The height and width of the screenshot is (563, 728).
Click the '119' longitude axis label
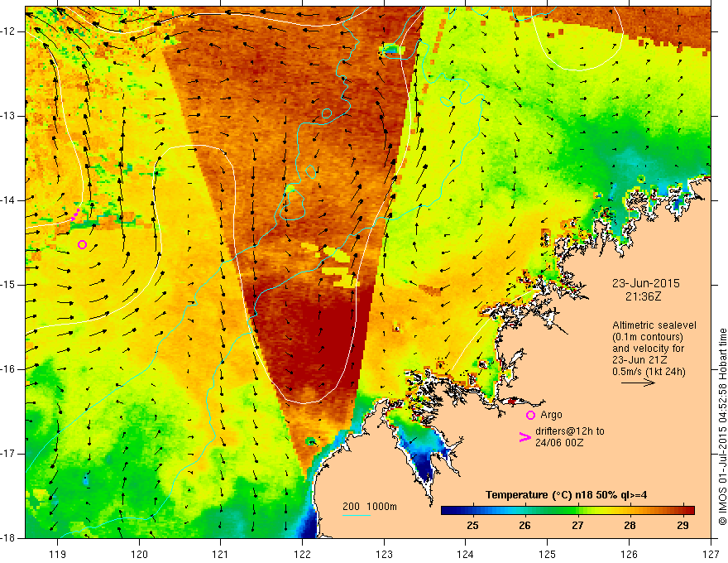click(x=58, y=554)
